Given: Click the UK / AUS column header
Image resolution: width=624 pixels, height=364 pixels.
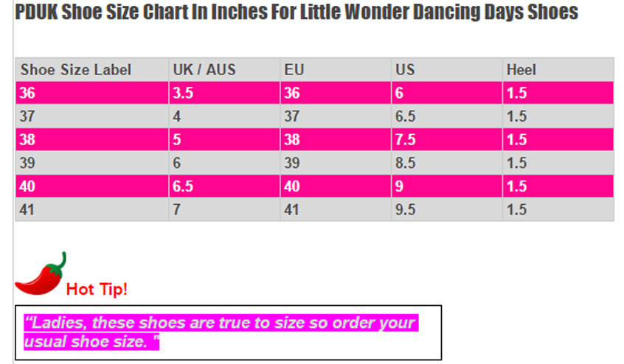Looking at the screenshot, I should pos(224,70).
